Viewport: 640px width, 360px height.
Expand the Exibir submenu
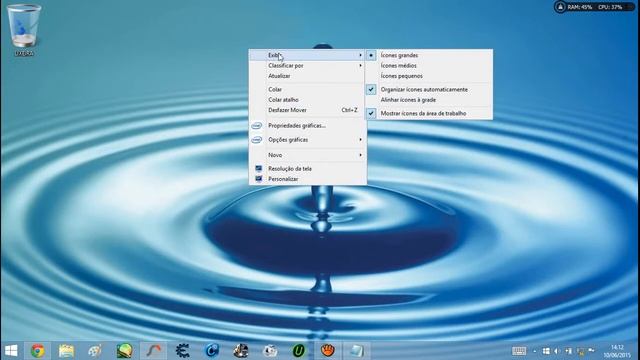click(307, 55)
